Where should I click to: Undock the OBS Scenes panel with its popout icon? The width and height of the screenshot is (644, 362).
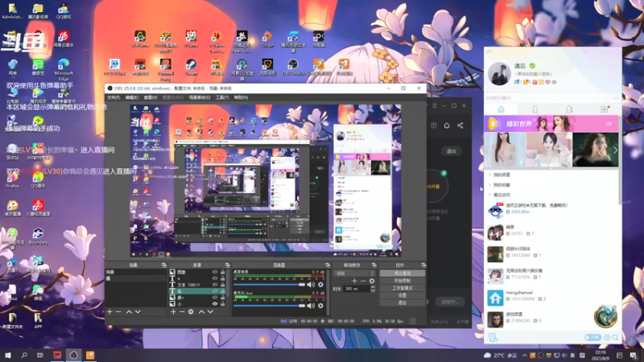pos(164,265)
